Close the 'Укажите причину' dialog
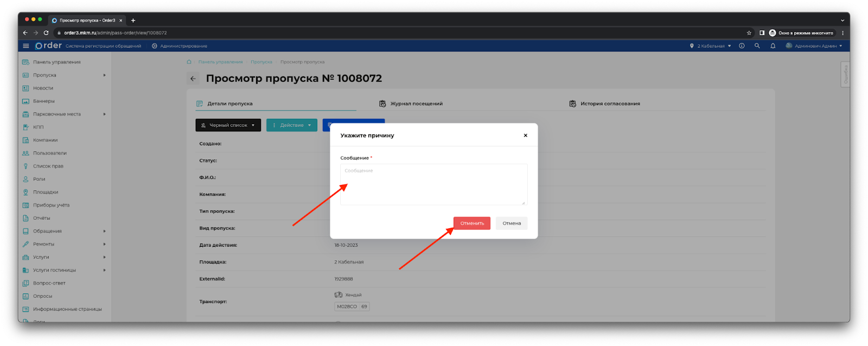Image resolution: width=868 pixels, height=346 pixels. (x=525, y=136)
